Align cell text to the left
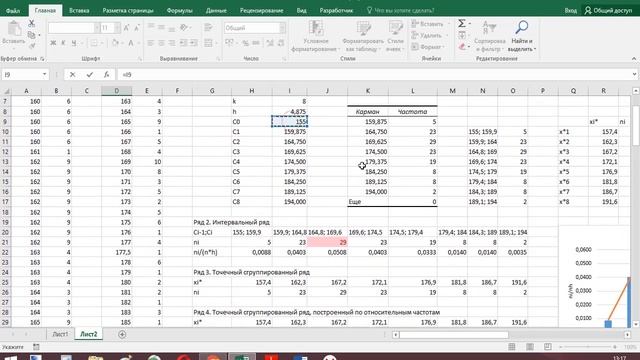This screenshot has width=640, height=360. tap(151, 43)
